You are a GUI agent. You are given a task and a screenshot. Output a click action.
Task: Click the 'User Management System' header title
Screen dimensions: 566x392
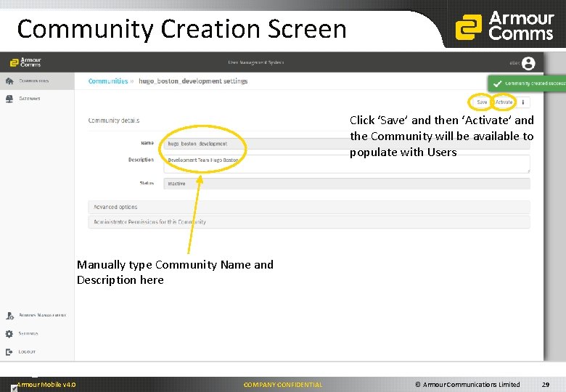pos(256,62)
